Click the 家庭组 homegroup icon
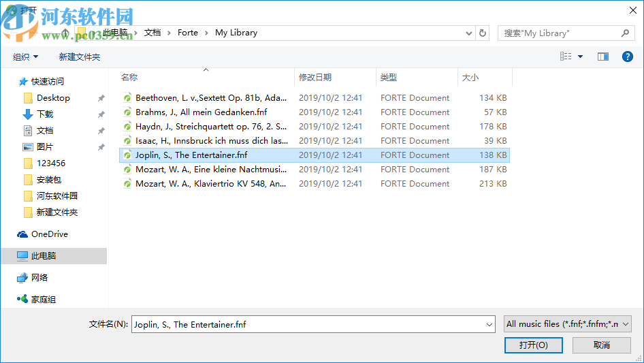The image size is (644, 363). click(x=22, y=299)
